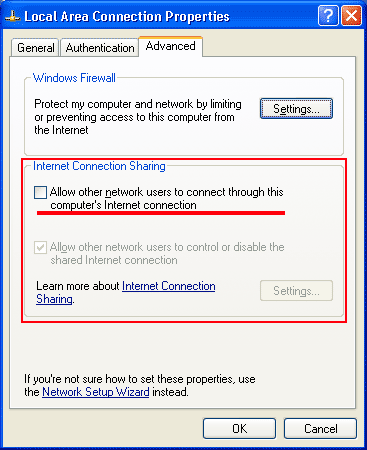This screenshot has height=450, width=367.
Task: Click the 'Protect my computer and network' description
Action: [138, 117]
